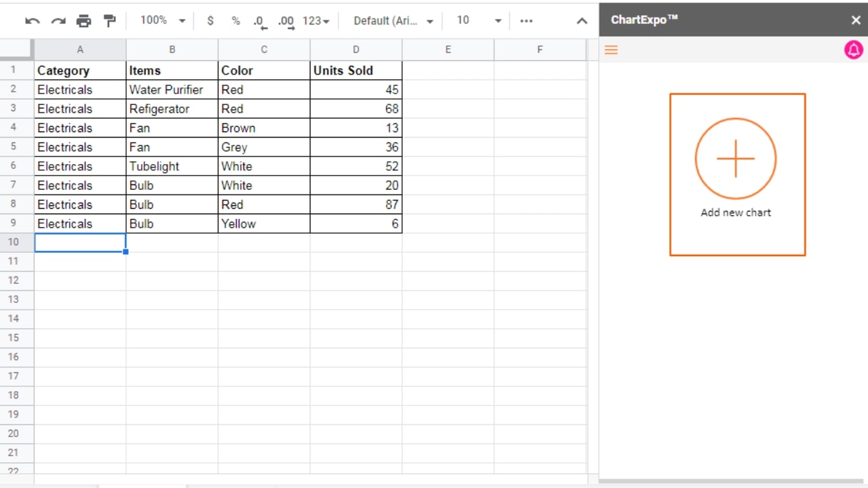Click the units sold value 45
Screen dimensions: 868x488
(x=356, y=89)
